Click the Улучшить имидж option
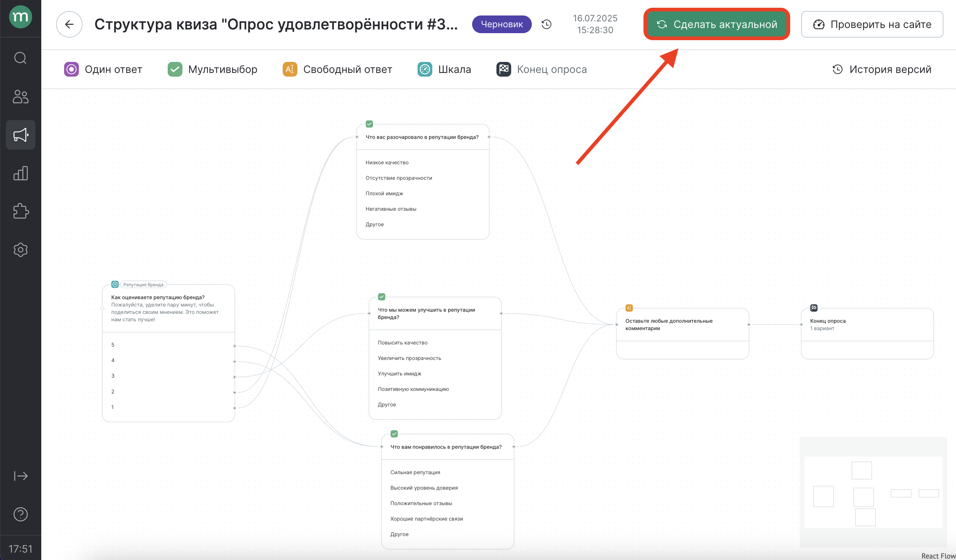The height and width of the screenshot is (560, 956). (400, 374)
